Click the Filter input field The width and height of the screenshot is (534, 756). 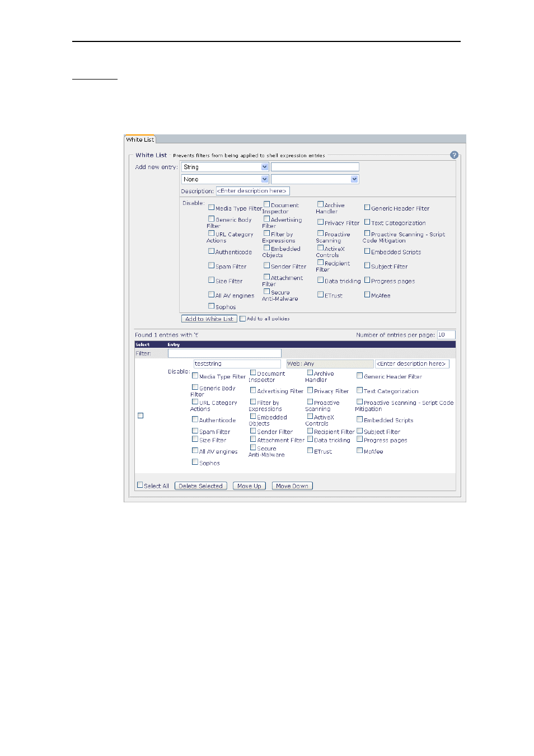click(224, 353)
